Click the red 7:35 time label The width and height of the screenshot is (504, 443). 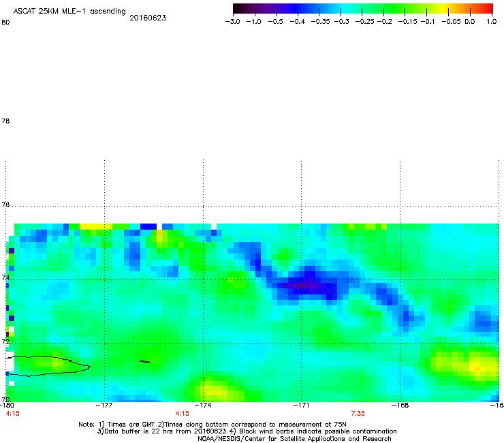pos(358,414)
